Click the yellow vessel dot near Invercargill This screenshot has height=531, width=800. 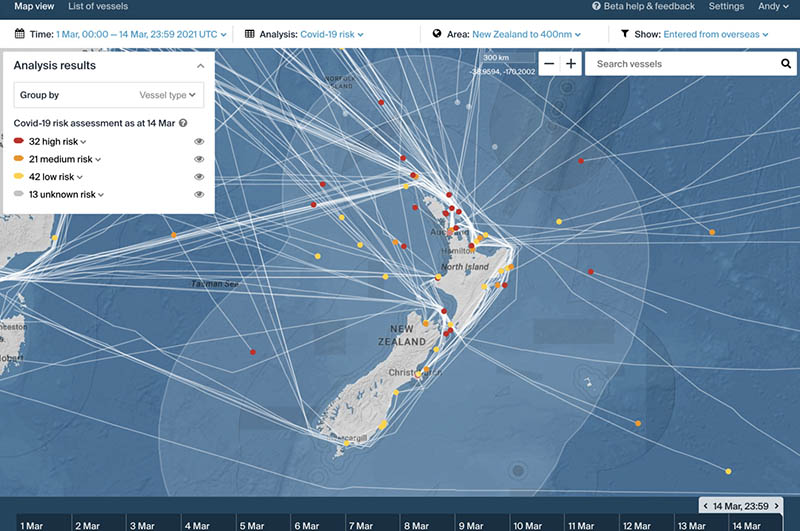347,443
